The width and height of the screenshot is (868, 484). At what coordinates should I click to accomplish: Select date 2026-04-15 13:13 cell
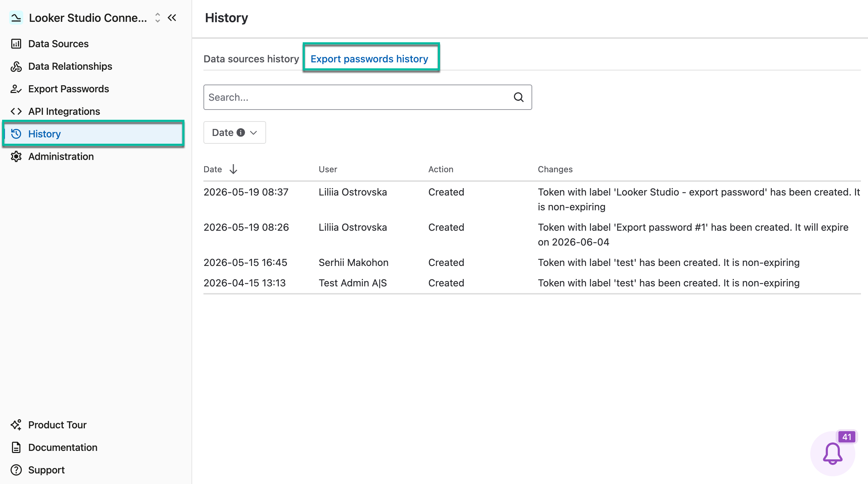pyautogui.click(x=245, y=283)
